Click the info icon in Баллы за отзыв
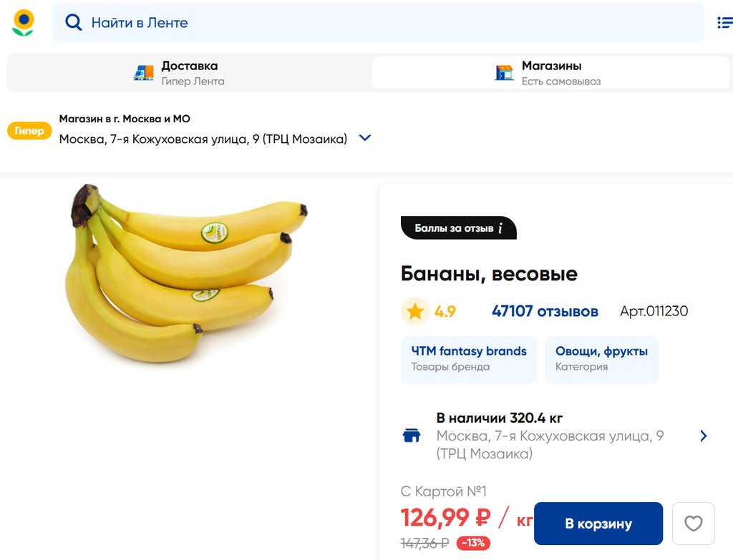 tap(500, 228)
